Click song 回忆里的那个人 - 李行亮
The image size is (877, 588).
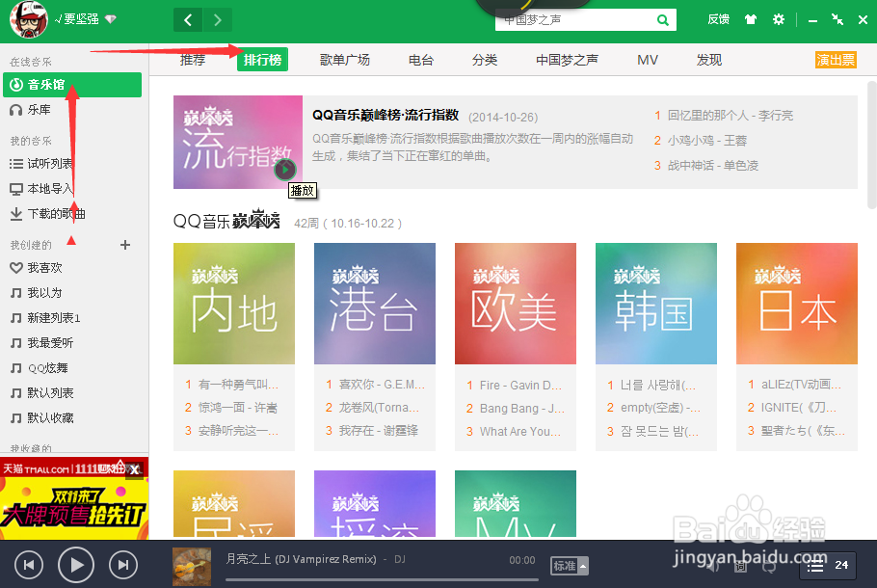tap(730, 116)
